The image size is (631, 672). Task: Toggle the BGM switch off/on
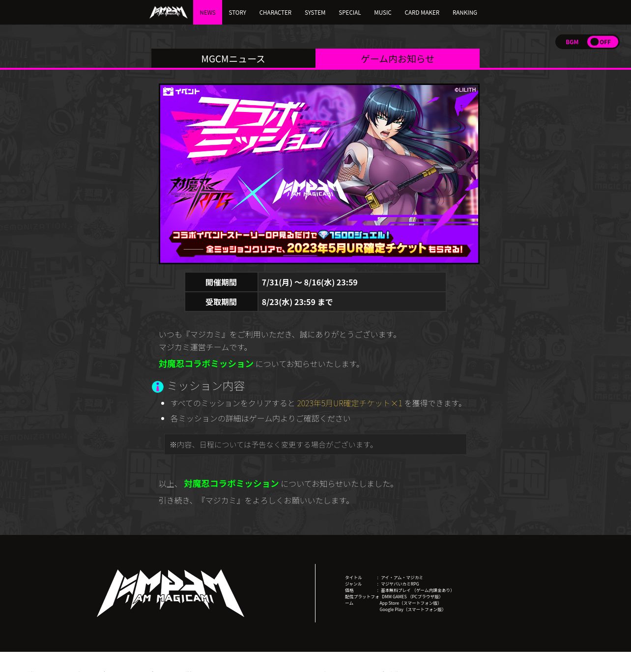(602, 42)
